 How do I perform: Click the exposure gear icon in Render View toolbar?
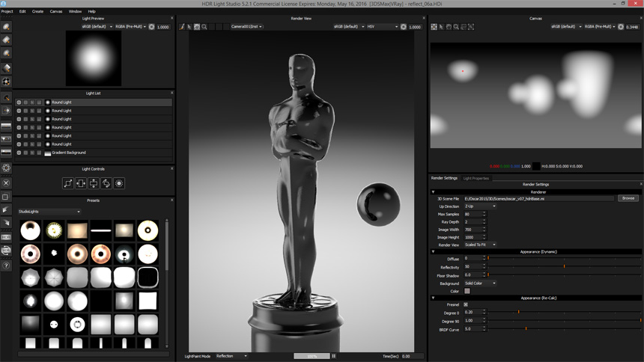[404, 27]
